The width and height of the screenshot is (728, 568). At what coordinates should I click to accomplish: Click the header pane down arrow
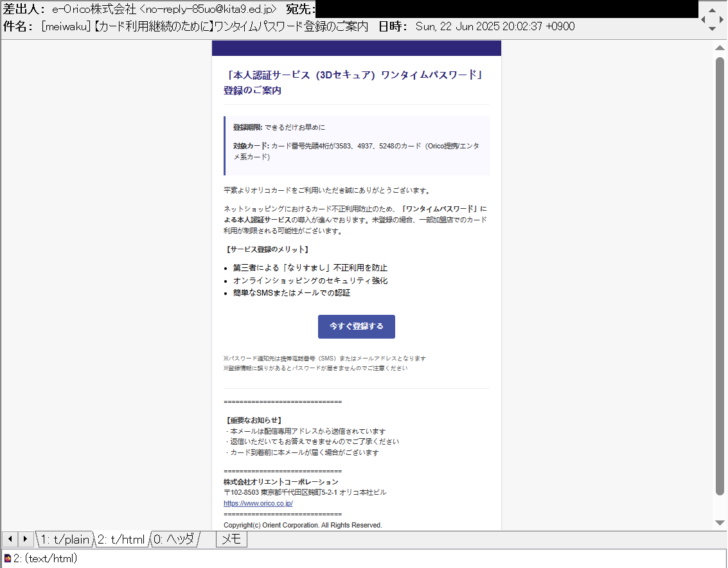point(712,29)
